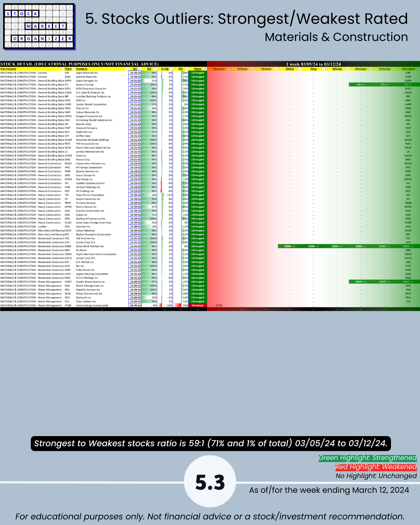Open the Sub-Industry column filter dropdown
This screenshot has width=420, height=525.
pyautogui.click(x=62, y=69)
